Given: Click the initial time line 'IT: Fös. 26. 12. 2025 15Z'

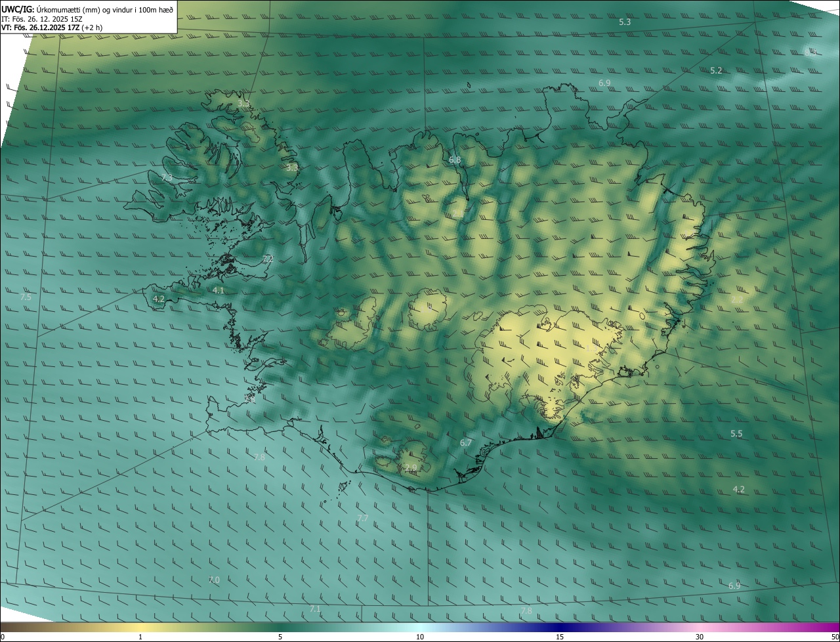Looking at the screenshot, I should [41, 18].
